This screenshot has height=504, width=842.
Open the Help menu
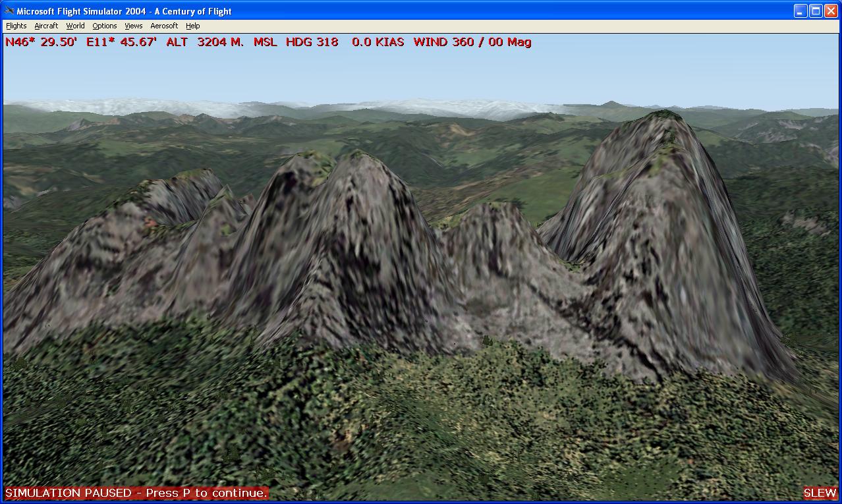point(192,26)
